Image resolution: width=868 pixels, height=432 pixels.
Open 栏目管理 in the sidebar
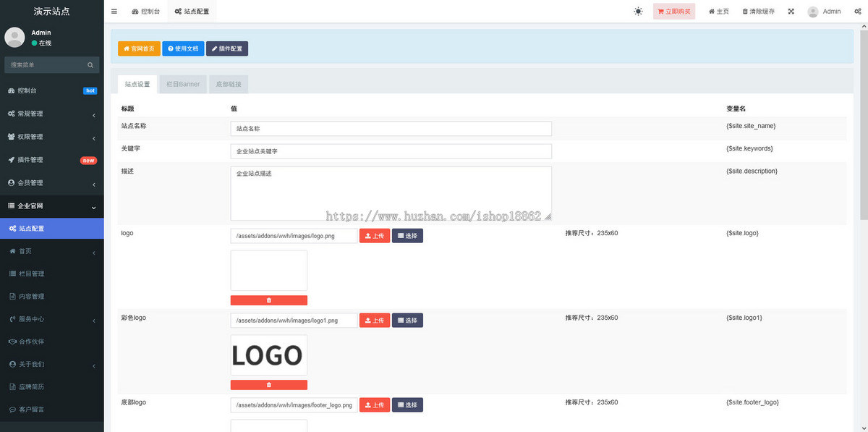coord(52,274)
